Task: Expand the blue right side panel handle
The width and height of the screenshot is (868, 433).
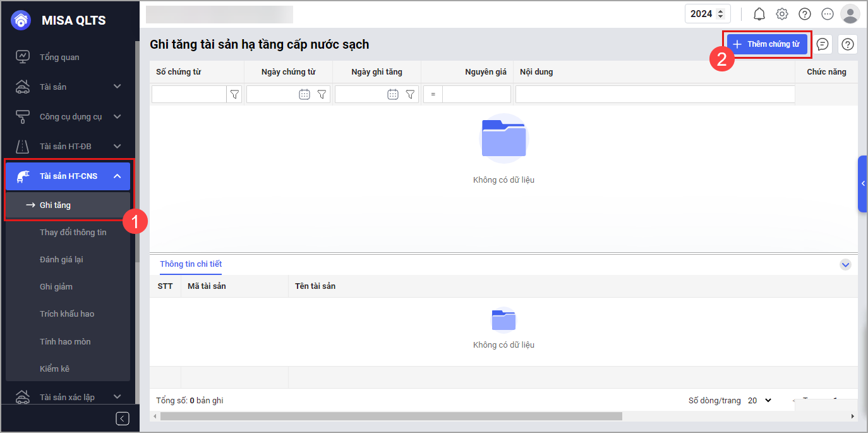Action: point(862,184)
